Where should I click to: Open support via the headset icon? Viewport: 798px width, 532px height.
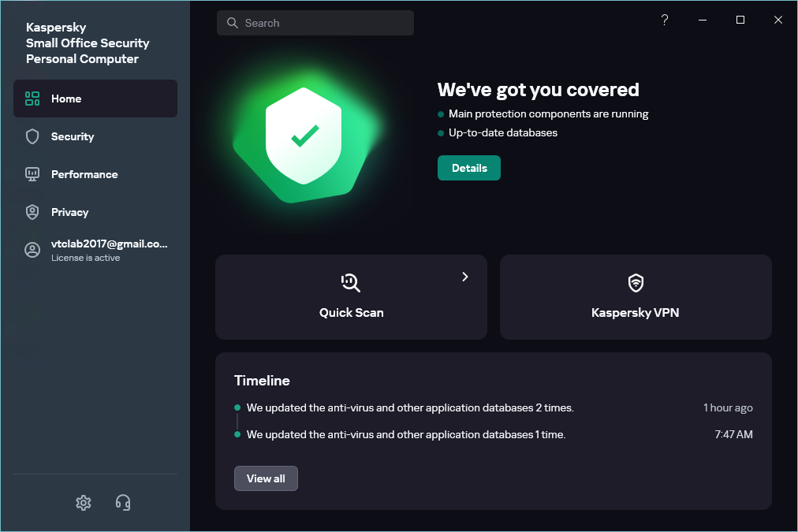tap(123, 502)
